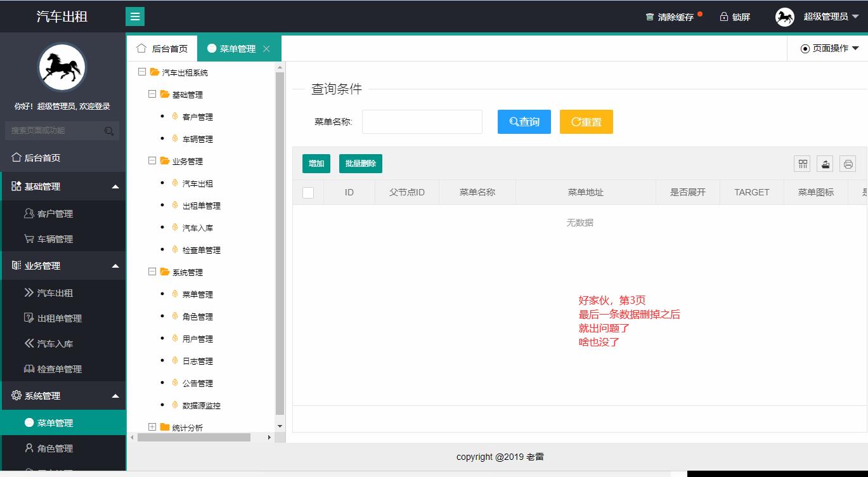Click the large horse profile picture

(62, 67)
